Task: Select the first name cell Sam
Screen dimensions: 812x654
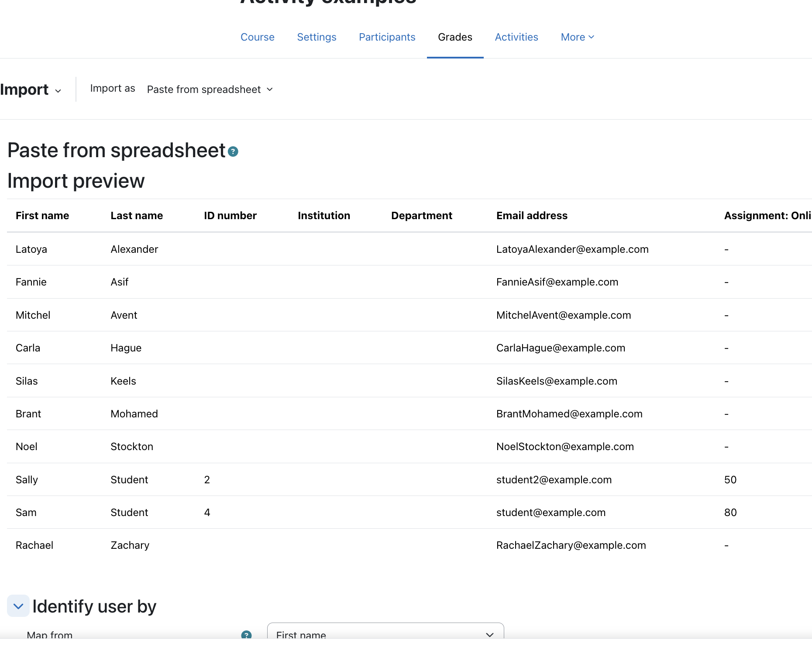Action: tap(26, 513)
